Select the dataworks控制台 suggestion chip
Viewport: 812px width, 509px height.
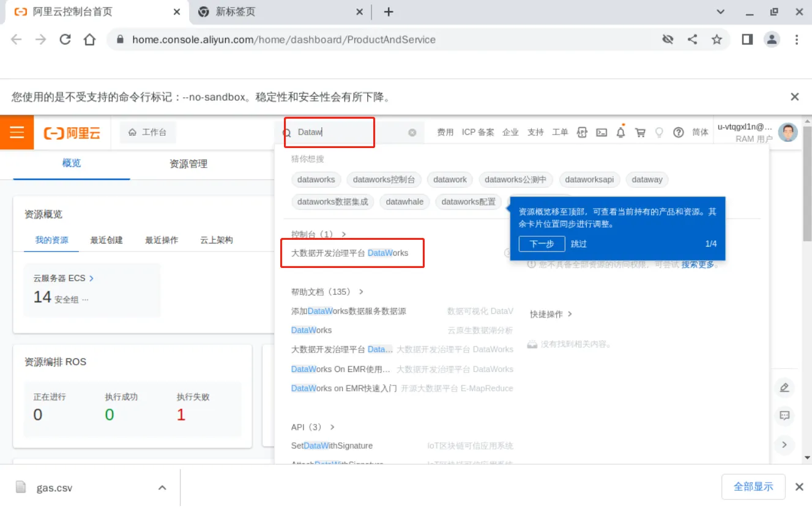click(x=384, y=180)
